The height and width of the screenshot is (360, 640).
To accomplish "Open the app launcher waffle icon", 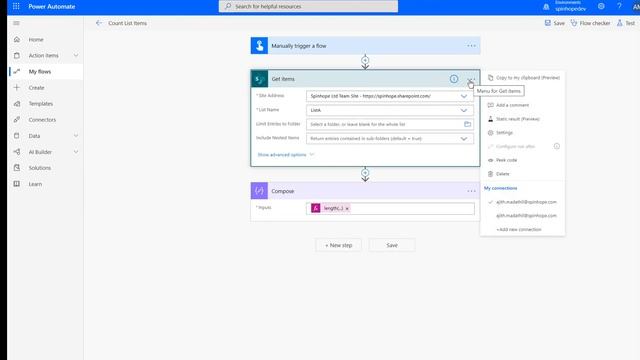I will click(x=16, y=6).
